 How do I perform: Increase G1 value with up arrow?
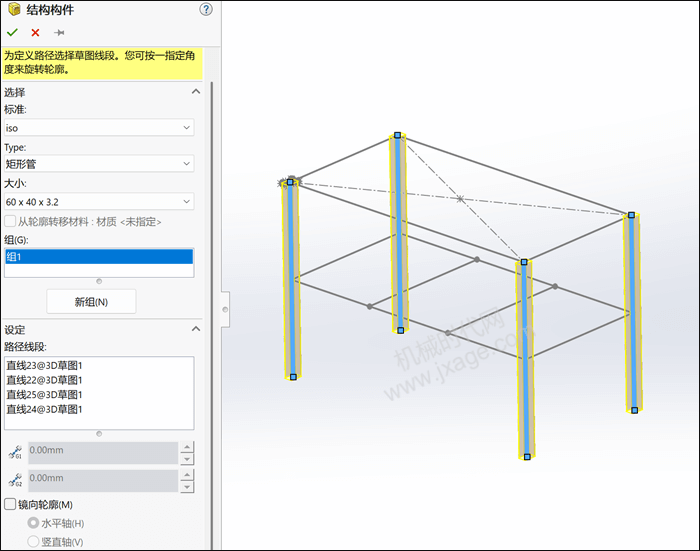(x=187, y=447)
